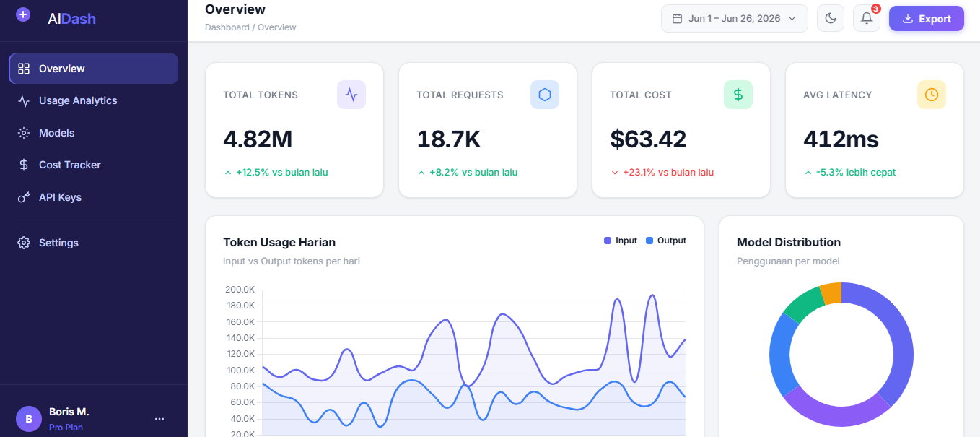980x437 pixels.
Task: Open user menu three dots beside Boris M.
Action: click(x=159, y=419)
